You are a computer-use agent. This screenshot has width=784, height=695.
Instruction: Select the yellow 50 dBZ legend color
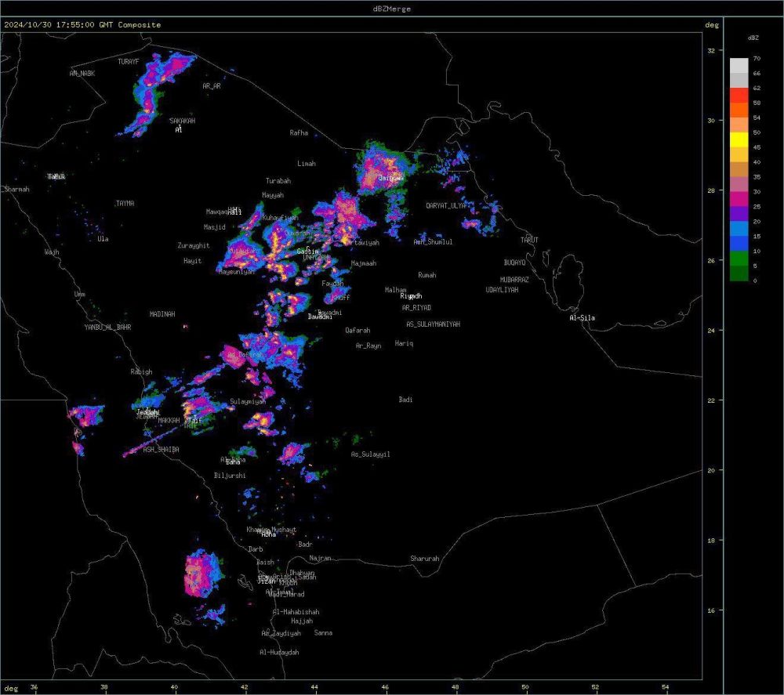pos(739,139)
